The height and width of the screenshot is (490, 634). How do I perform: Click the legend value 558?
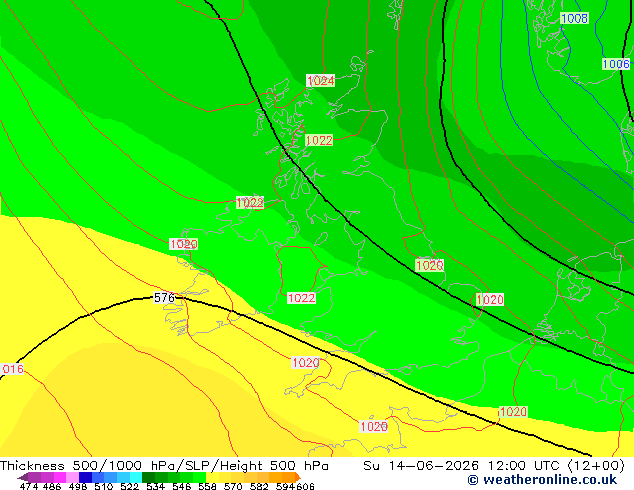[207, 486]
